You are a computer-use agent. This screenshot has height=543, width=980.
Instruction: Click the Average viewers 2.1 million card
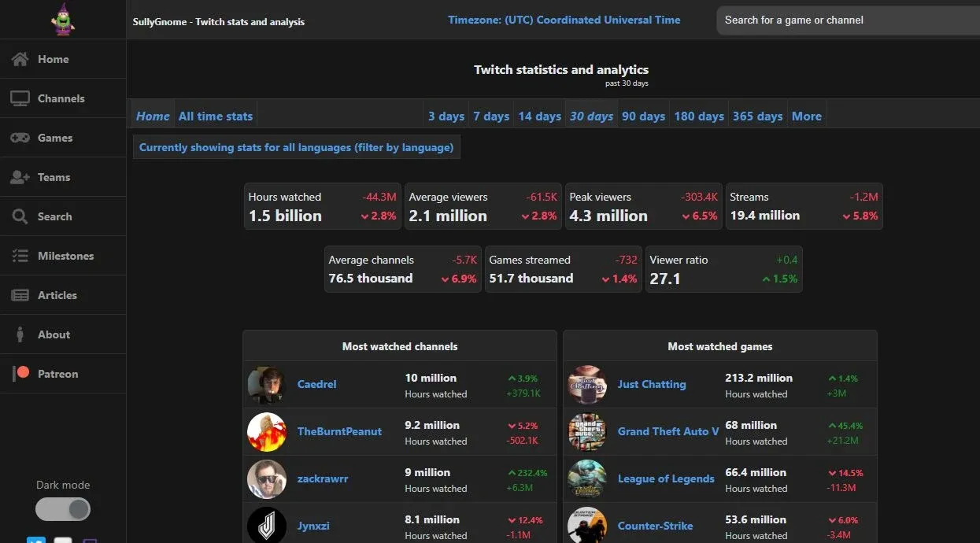coord(483,206)
